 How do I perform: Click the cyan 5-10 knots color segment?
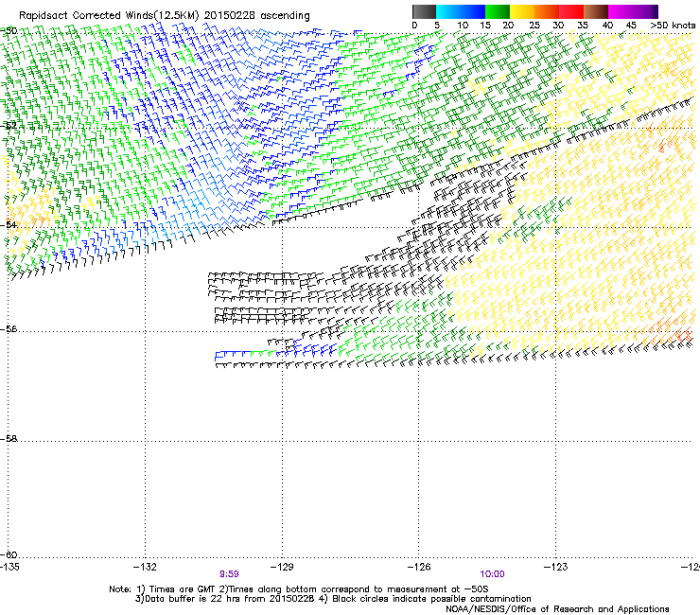coord(448,11)
